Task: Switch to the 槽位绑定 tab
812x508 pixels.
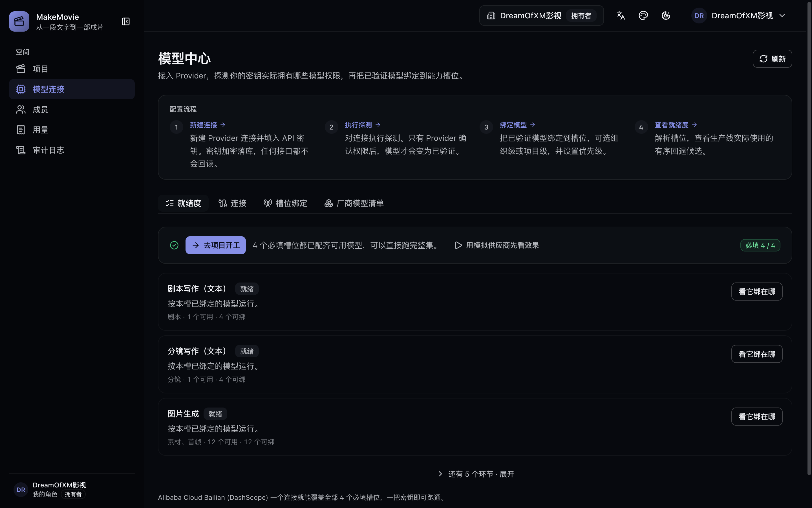Action: [x=285, y=203]
